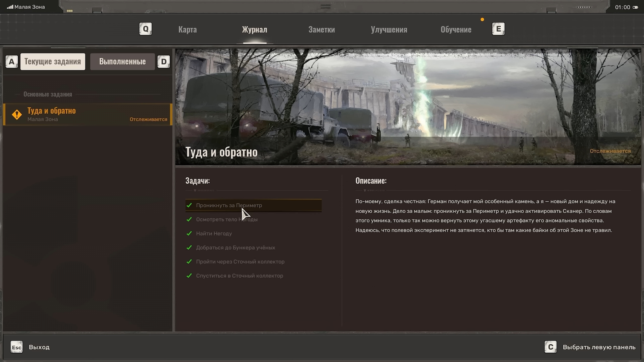The height and width of the screenshot is (362, 644).
Task: Click the Esc key icon
Action: point(17,347)
